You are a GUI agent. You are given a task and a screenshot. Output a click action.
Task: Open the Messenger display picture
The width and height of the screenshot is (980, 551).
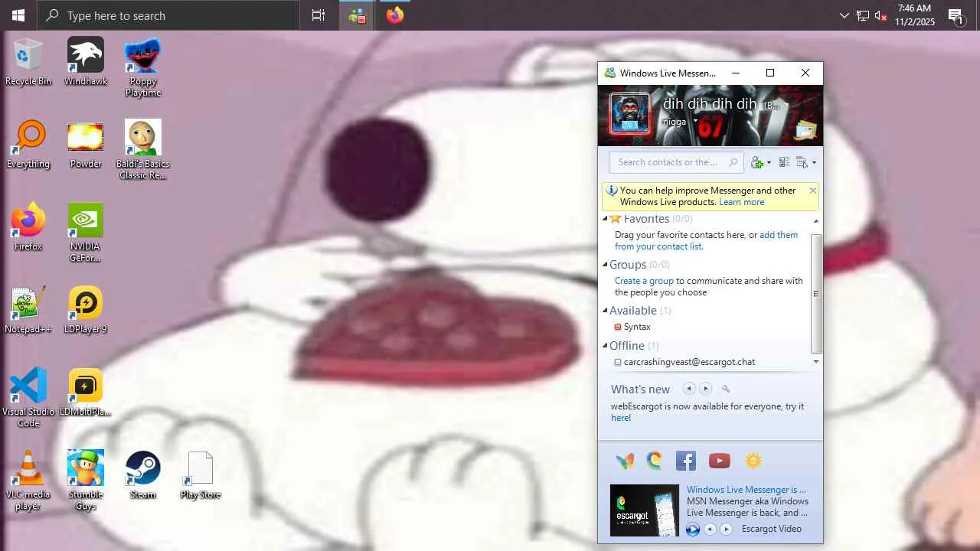tap(629, 114)
